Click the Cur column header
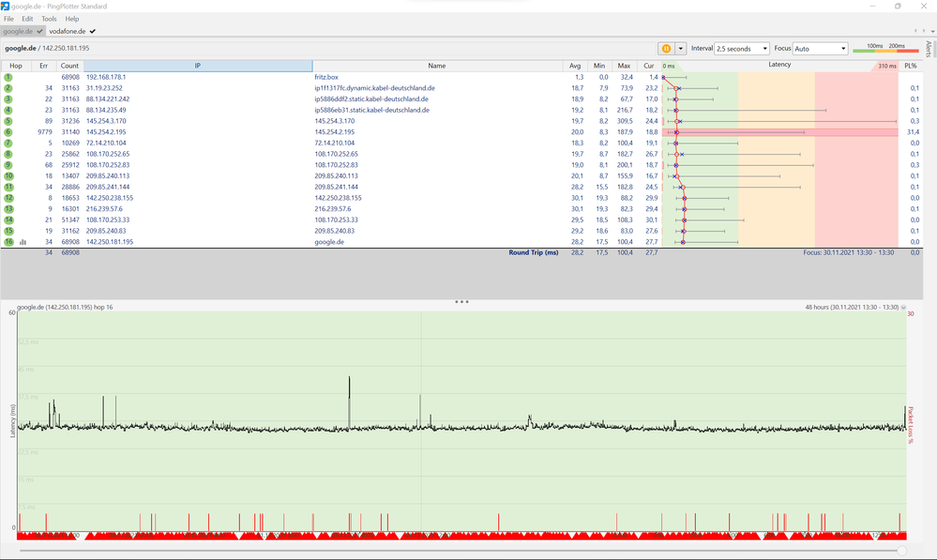This screenshot has width=937, height=560. pyautogui.click(x=649, y=66)
